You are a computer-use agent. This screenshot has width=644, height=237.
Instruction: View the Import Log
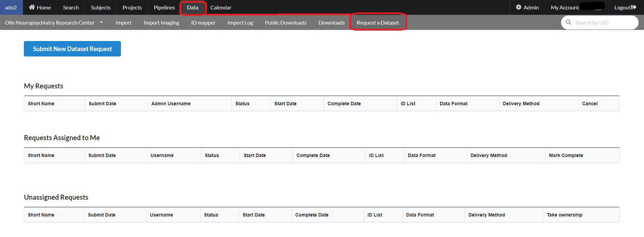[240, 23]
